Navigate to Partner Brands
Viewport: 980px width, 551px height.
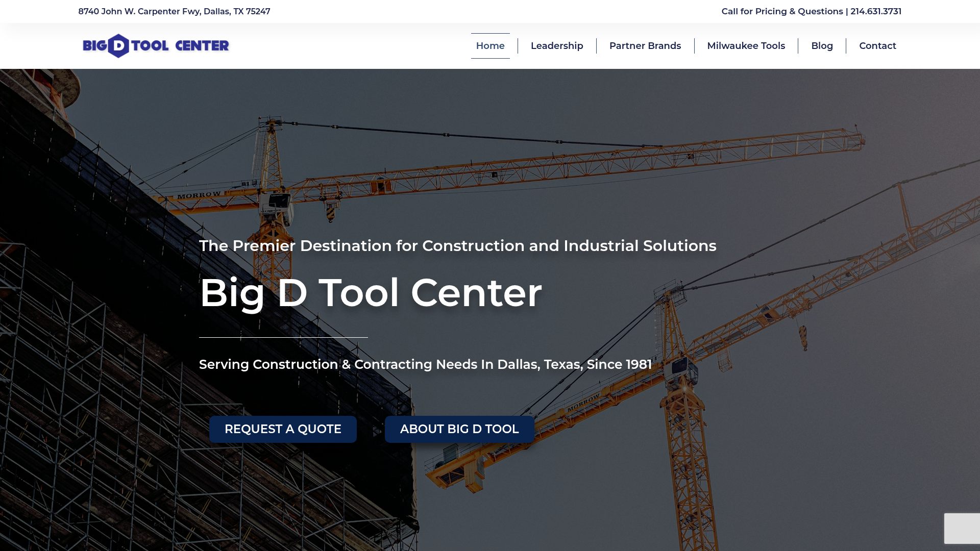[645, 45]
